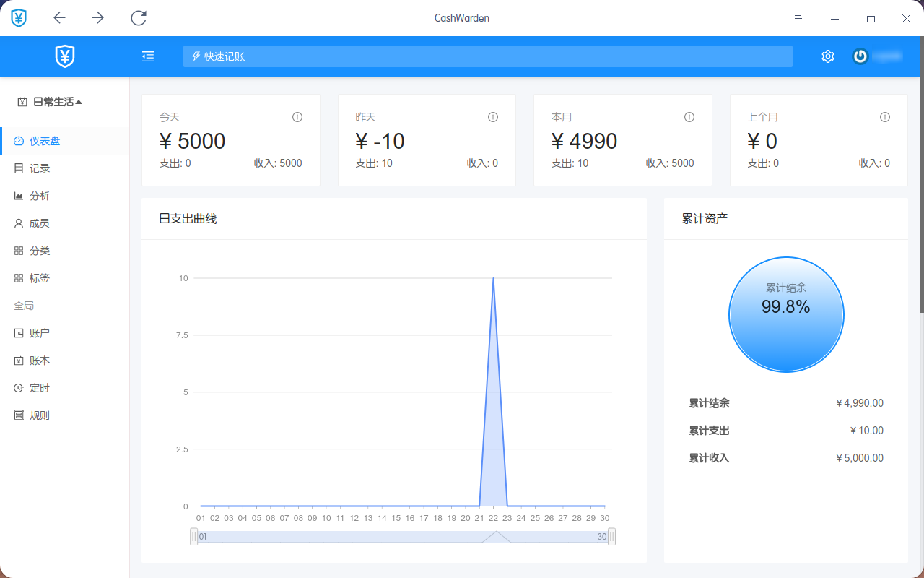Open the title bar hamburger menu
This screenshot has height=578, width=924.
point(798,19)
